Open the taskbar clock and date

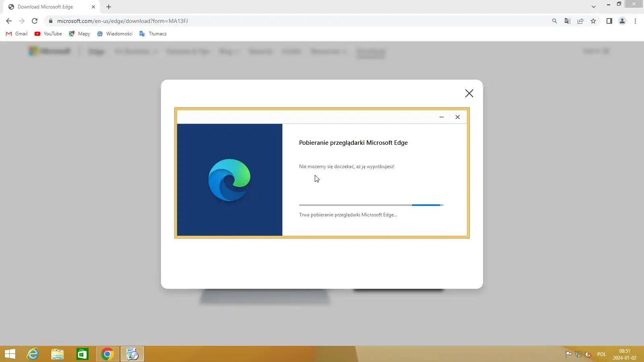point(625,354)
